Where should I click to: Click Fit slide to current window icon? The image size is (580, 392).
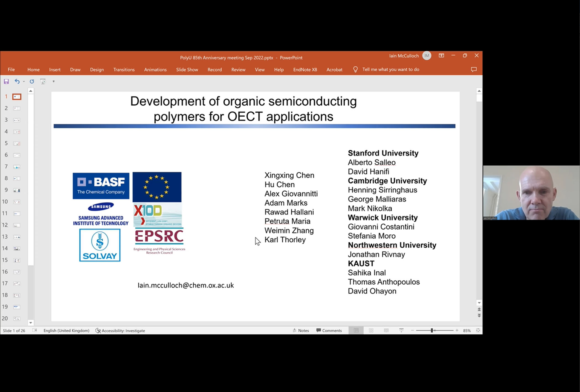click(x=478, y=330)
